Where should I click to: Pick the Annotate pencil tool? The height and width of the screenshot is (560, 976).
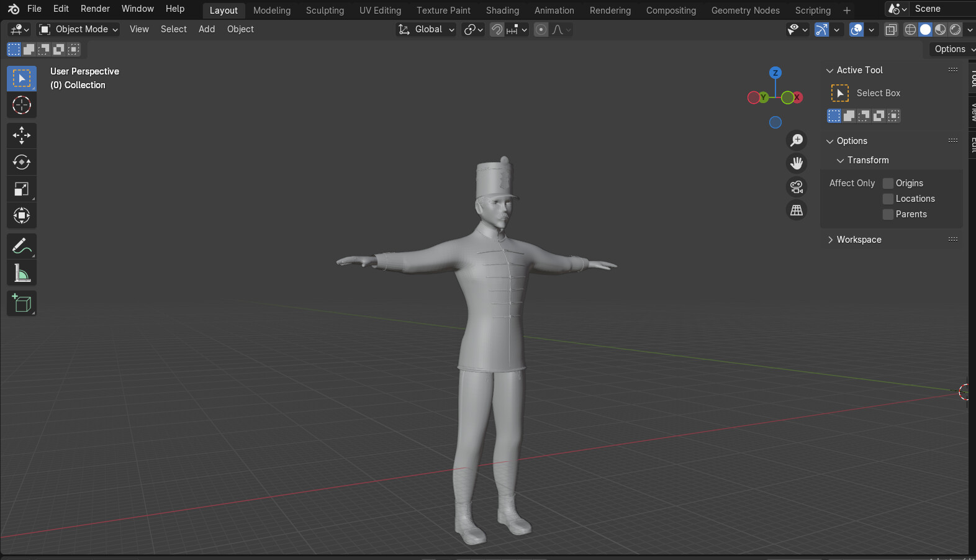22,246
